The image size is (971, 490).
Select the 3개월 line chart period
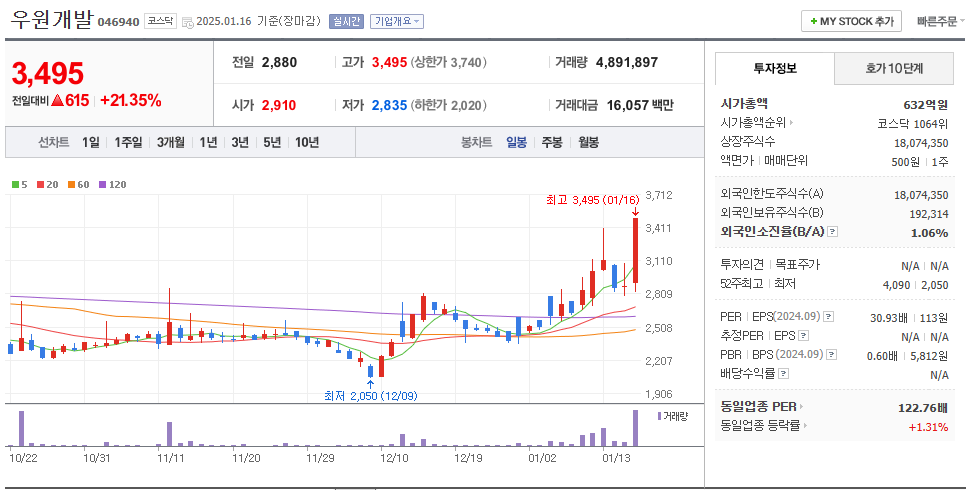click(x=170, y=142)
